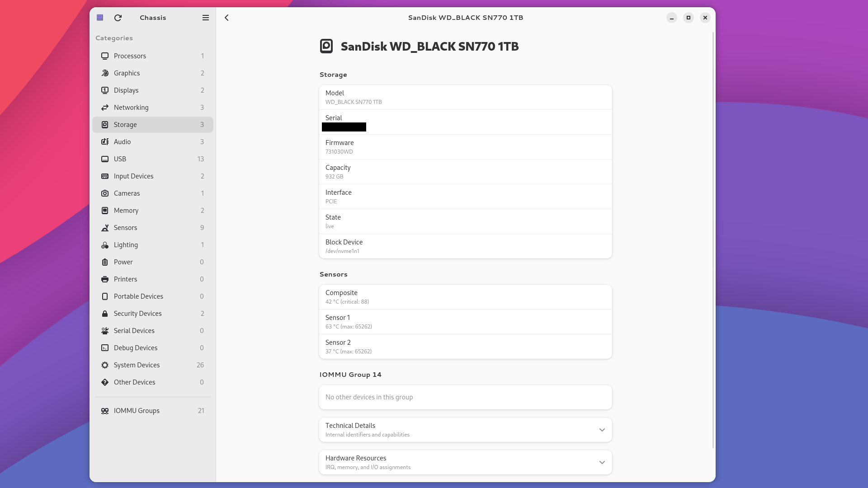Viewport: 868px width, 488px height.
Task: Select the Graphics category icon
Action: [x=105, y=73]
